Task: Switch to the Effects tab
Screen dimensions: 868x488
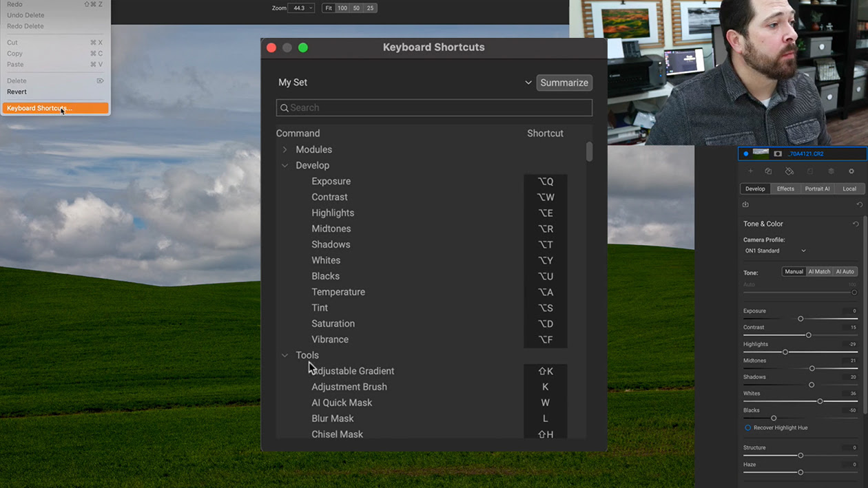Action: coord(785,189)
